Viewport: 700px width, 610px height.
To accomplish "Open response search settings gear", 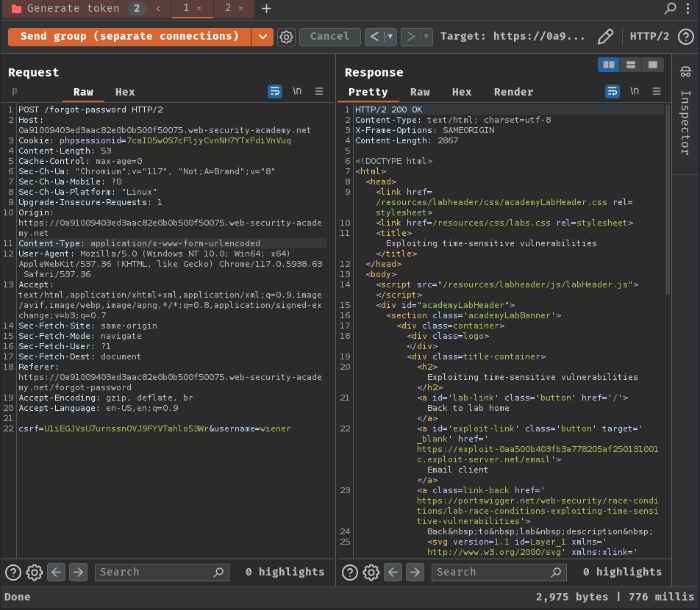I will click(x=371, y=572).
